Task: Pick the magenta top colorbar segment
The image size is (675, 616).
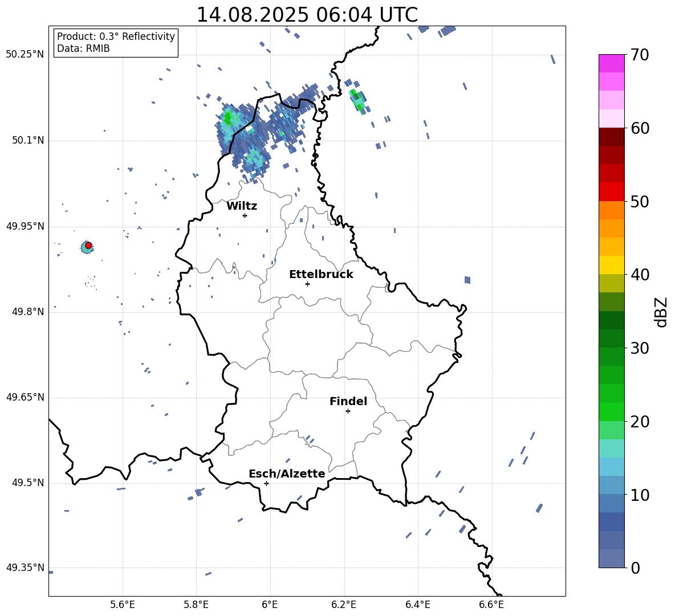Action: [611, 63]
